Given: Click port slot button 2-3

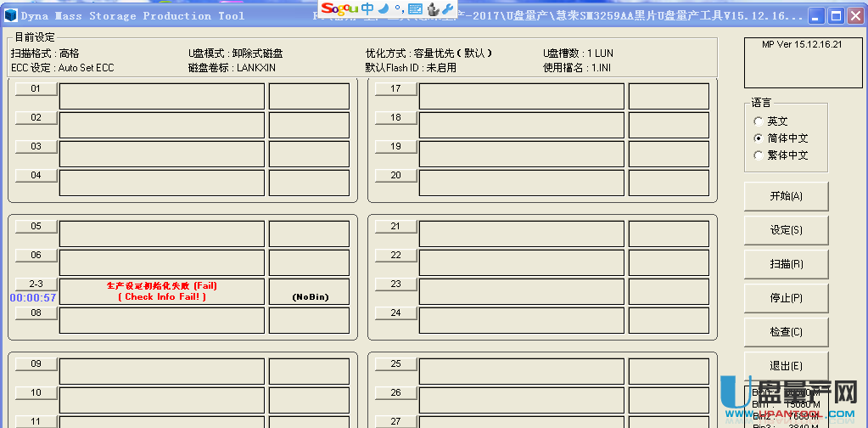Looking at the screenshot, I should 36,284.
